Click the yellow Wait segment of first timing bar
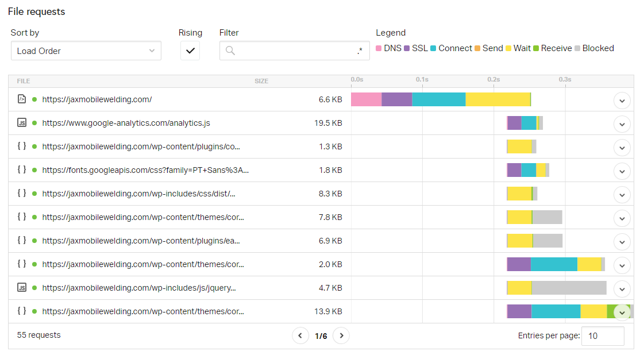Screen dimensions: 644x355 point(498,99)
